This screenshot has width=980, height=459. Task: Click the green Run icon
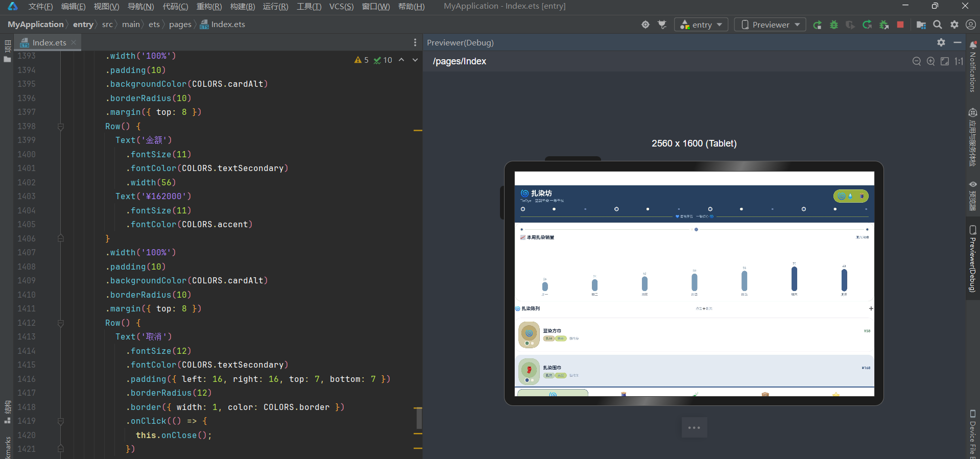click(x=818, y=25)
